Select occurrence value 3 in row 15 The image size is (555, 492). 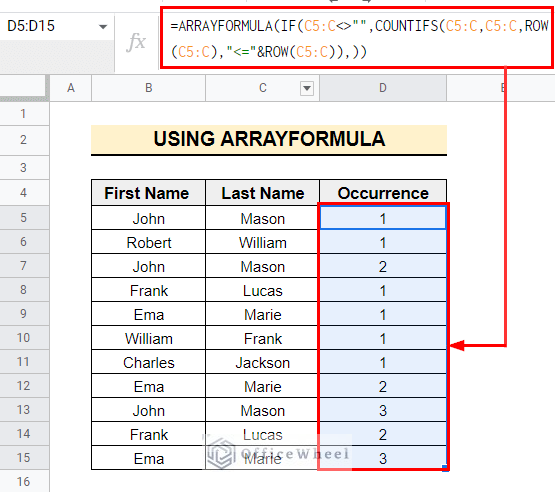point(383,459)
